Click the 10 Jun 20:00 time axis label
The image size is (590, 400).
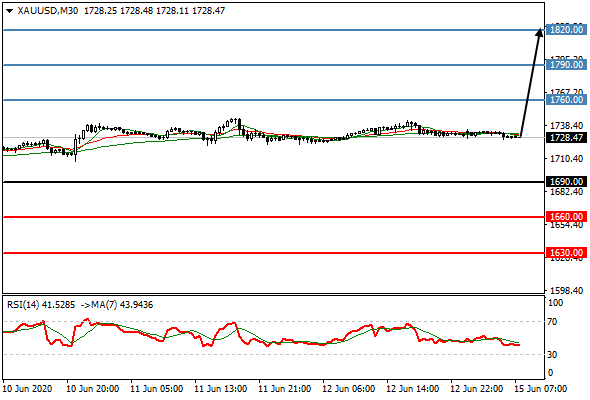[x=93, y=388]
